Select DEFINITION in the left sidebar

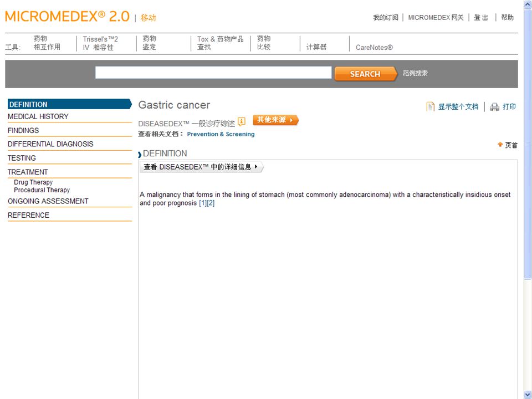coord(69,104)
